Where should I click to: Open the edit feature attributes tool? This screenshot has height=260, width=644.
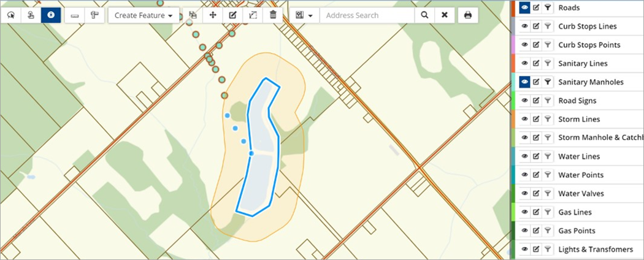(x=232, y=15)
